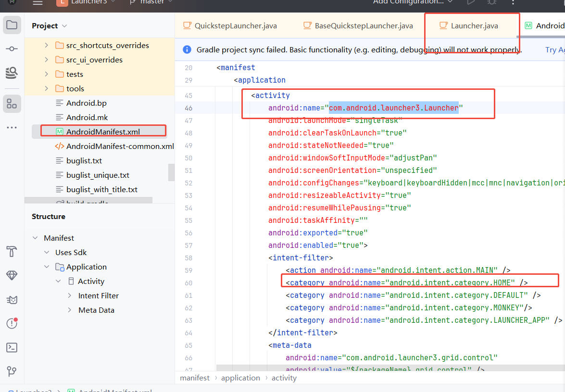The image size is (565, 392).
Task: Collapse the Uses Sdk node
Action: click(x=47, y=252)
